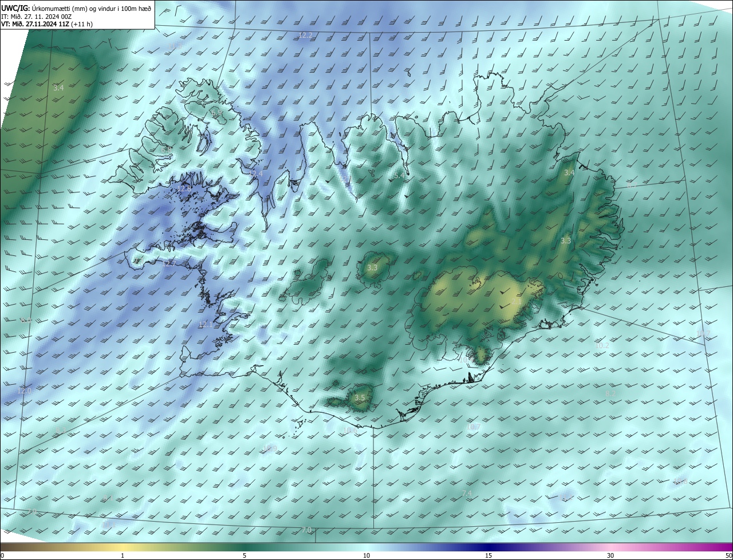The image size is (733, 560).
Task: Click the "10.8" value label on the map
Action: (680, 481)
